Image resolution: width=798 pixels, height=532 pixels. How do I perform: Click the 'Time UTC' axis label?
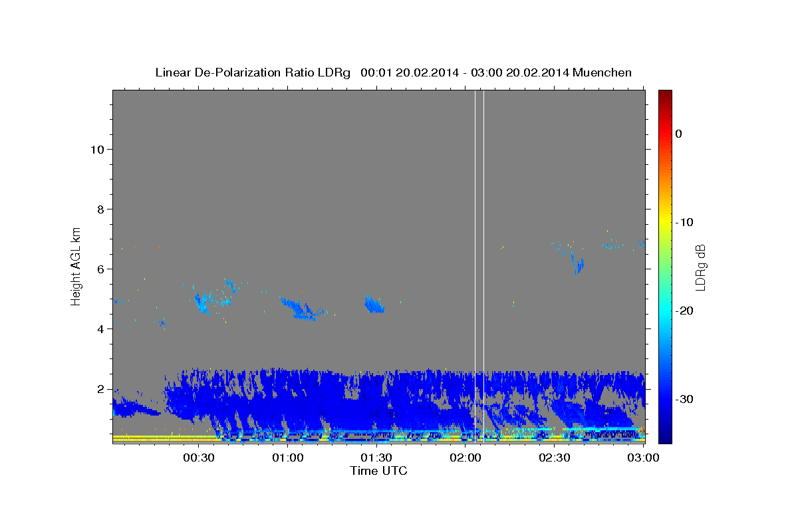coord(378,471)
